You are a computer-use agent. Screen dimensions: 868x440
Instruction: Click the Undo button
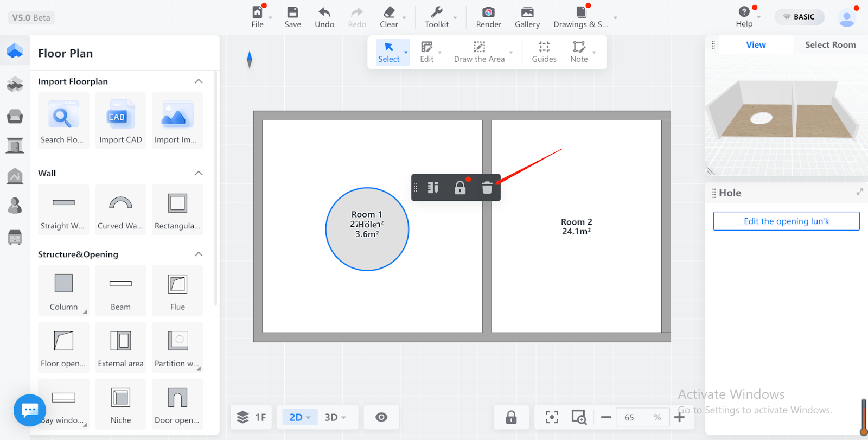(324, 17)
